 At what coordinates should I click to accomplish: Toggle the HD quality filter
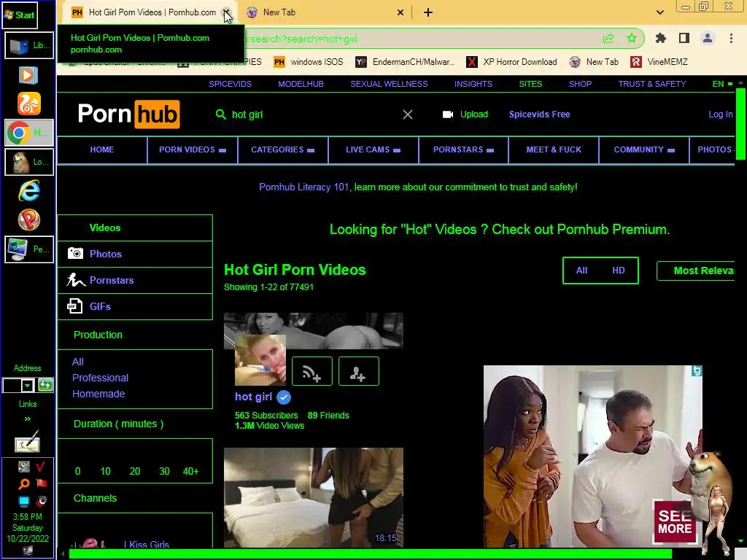pos(619,271)
